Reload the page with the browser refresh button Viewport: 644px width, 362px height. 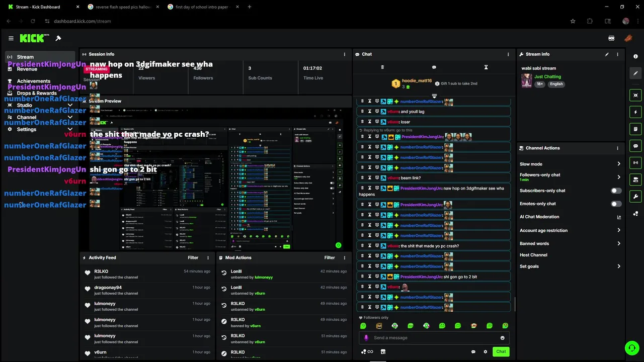(x=33, y=21)
